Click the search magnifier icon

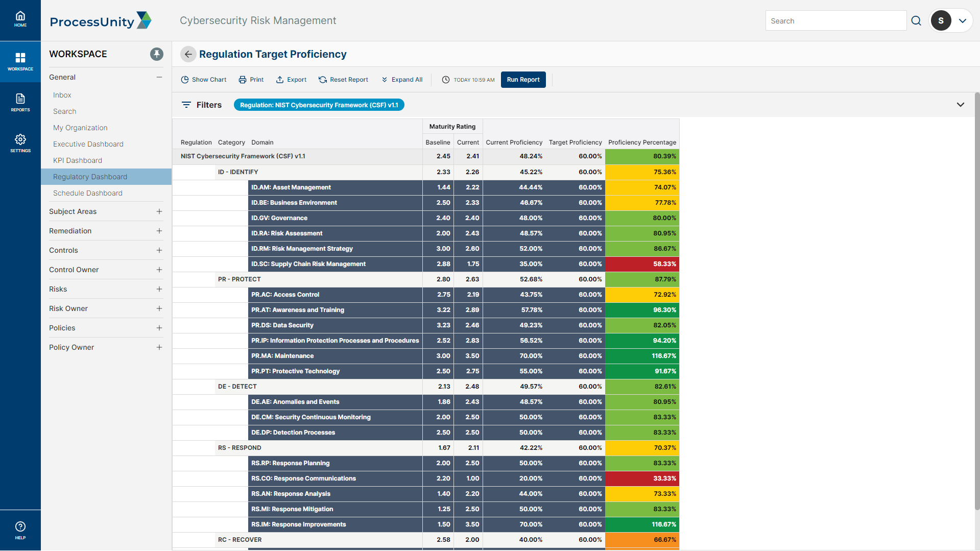pyautogui.click(x=916, y=20)
